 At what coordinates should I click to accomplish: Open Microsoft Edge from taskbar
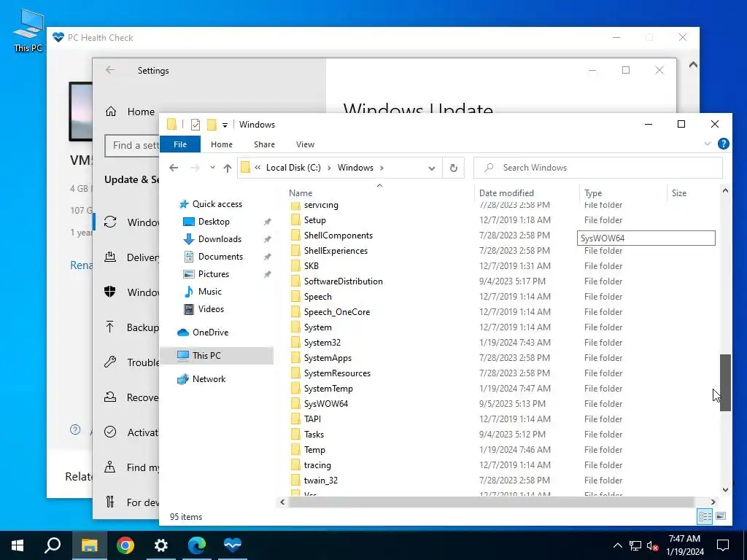[x=197, y=545]
